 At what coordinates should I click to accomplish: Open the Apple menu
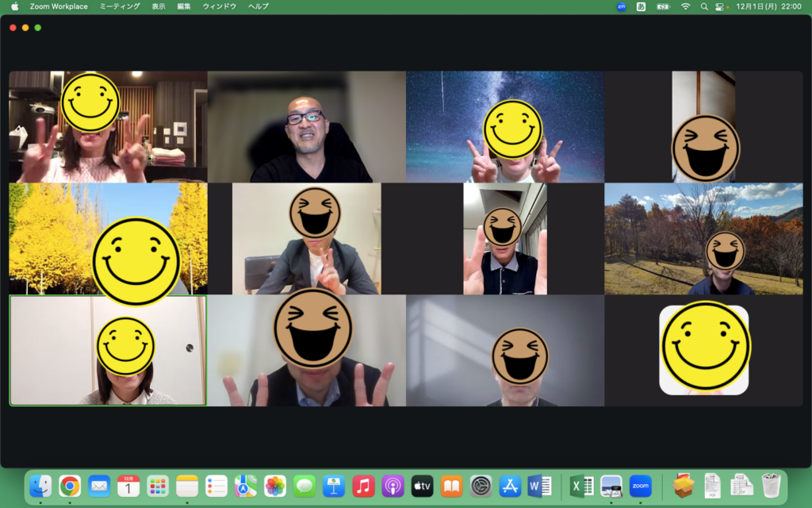14,6
